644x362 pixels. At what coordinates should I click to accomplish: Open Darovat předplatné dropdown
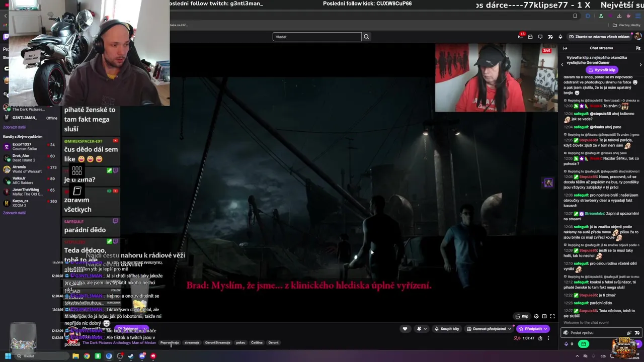490,329
